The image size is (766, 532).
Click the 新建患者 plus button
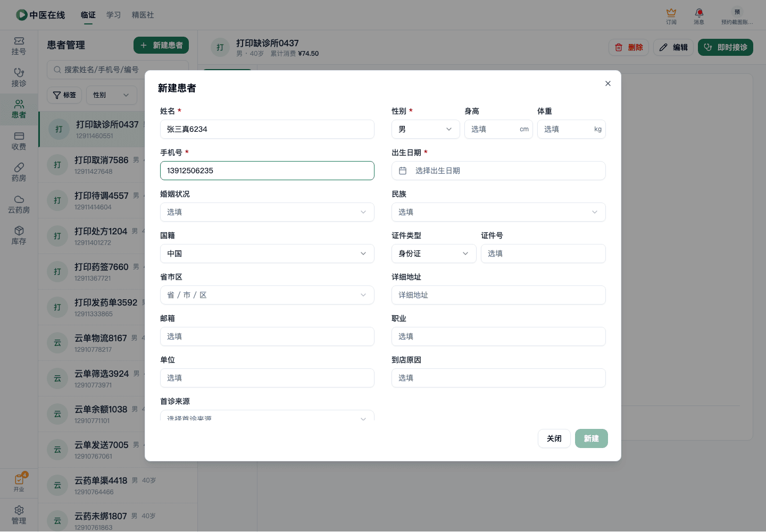click(161, 45)
